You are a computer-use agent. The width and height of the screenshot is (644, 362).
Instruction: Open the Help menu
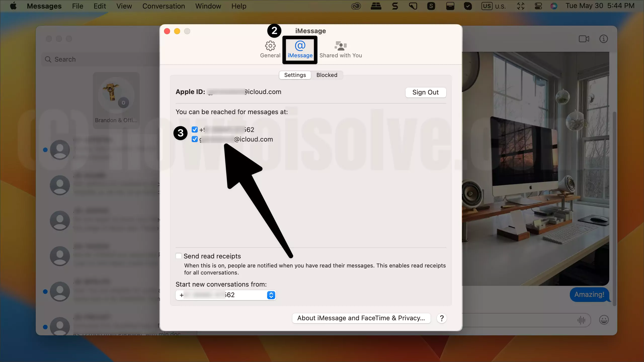[239, 6]
